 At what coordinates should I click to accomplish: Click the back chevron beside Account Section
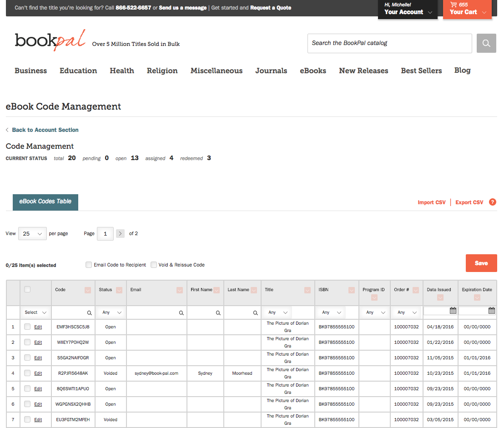tap(7, 130)
